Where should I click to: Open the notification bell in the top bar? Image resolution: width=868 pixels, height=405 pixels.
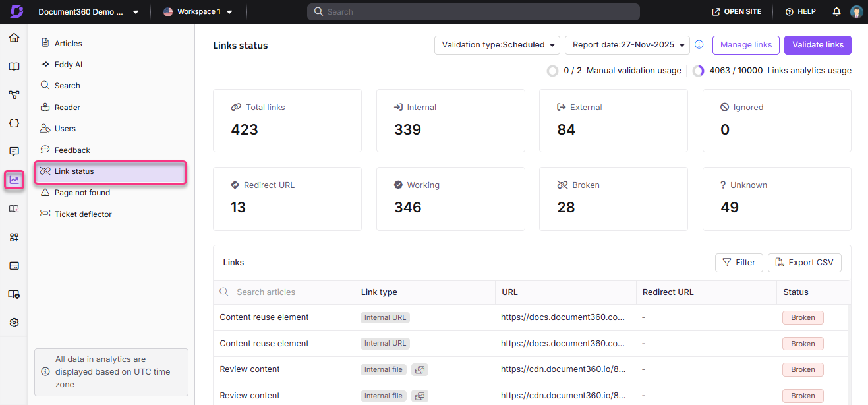coord(836,11)
